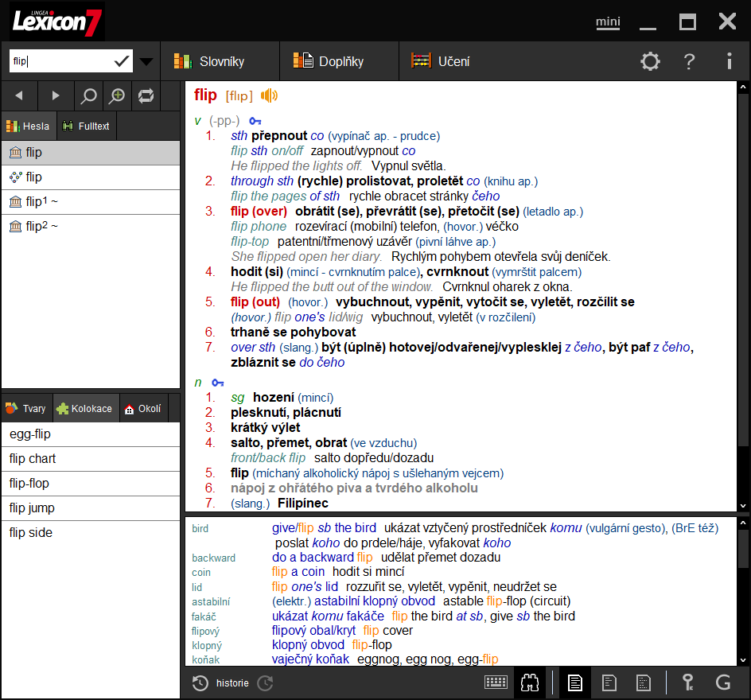
Task: Click the key icon next to verb (-pp-)
Action: pos(255,121)
